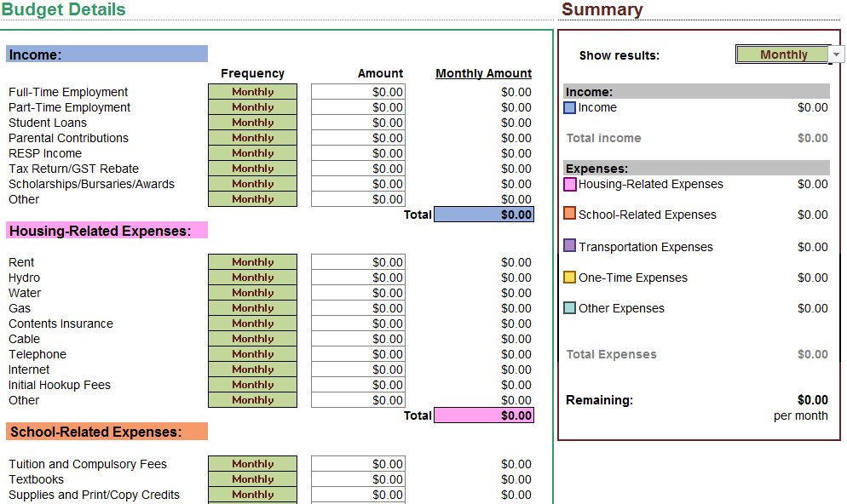
Task: Select the Show results Monthly cell
Action: tap(783, 54)
